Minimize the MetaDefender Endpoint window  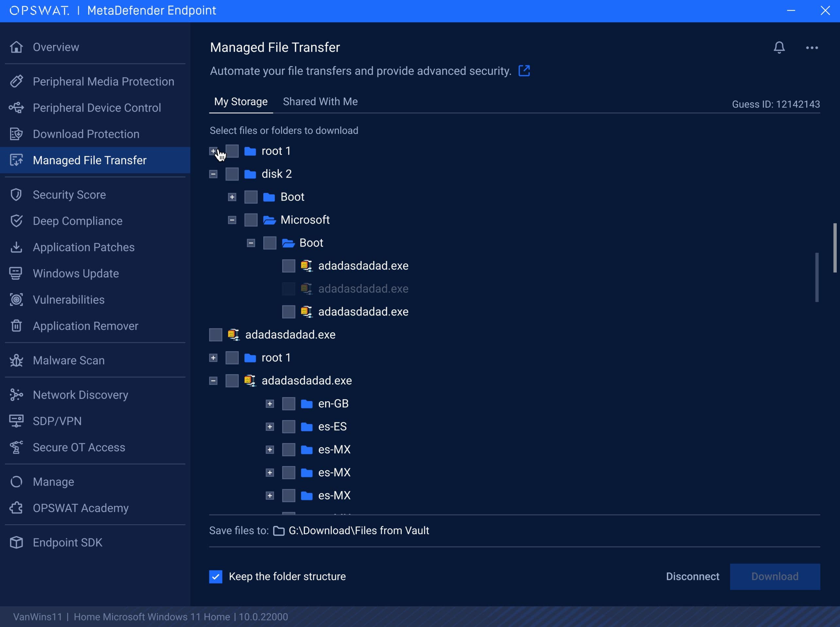pos(791,10)
